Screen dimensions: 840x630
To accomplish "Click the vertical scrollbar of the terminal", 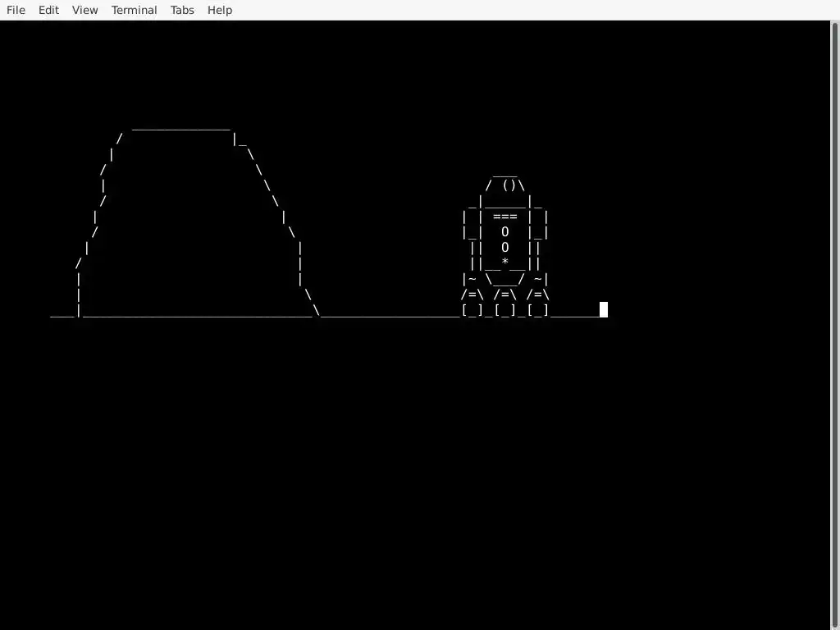I will 835,325.
